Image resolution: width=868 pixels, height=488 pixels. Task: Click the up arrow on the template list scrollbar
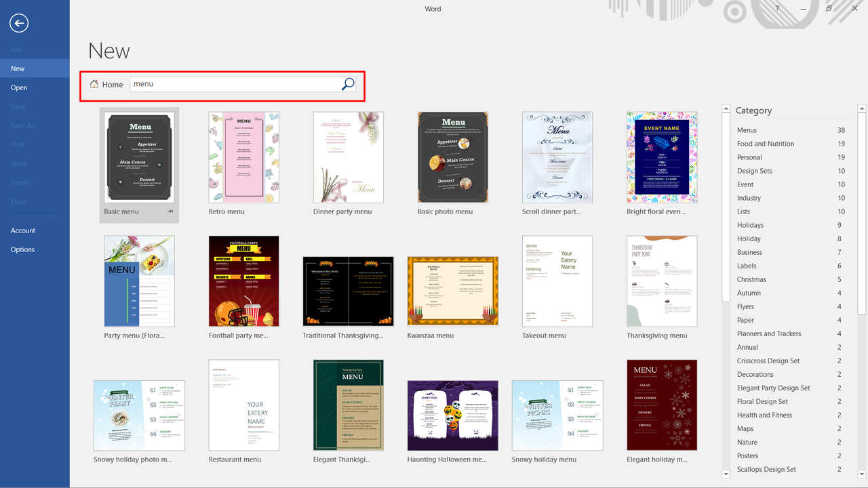[x=726, y=107]
